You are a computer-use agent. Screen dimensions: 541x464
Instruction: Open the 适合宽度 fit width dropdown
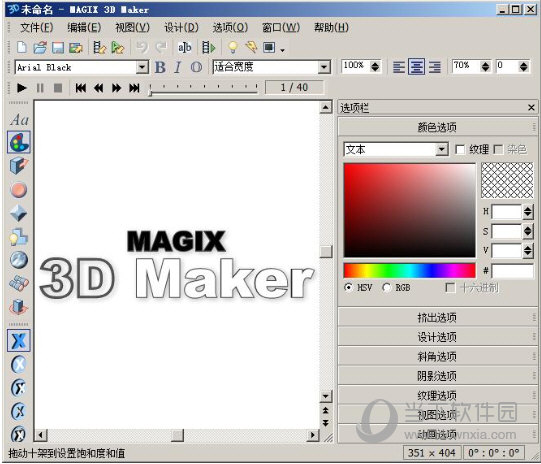click(x=324, y=67)
